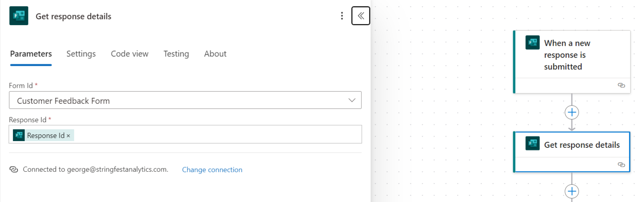The image size is (644, 202).
Task: Open the three-dot more options menu
Action: point(342,16)
